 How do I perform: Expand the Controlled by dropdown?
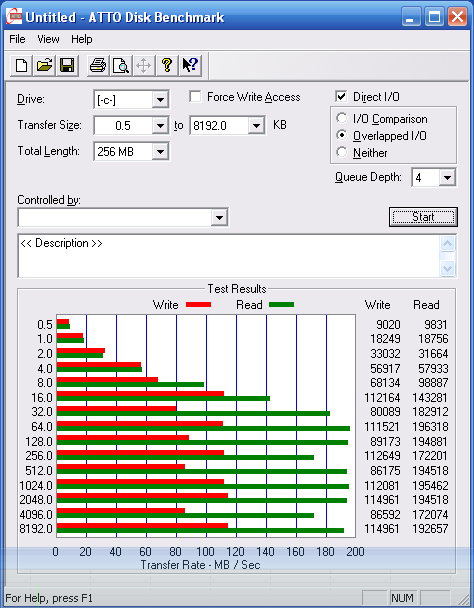219,217
